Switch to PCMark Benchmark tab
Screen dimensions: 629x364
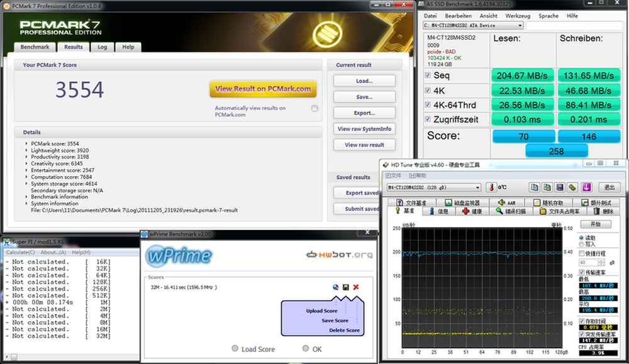click(x=35, y=47)
